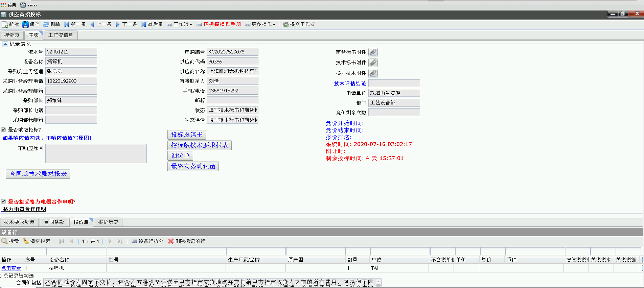Jump to 第一条 first record
Screen dimensions: 644x288
75,24
